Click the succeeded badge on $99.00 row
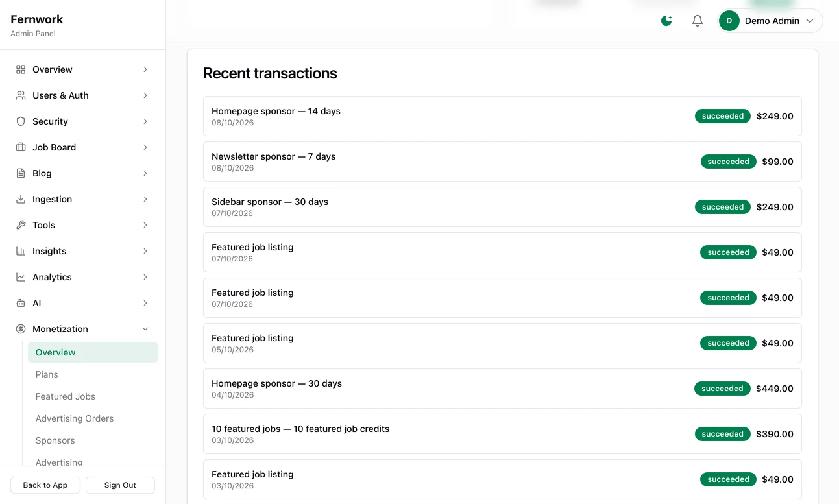This screenshot has width=839, height=504. pyautogui.click(x=728, y=162)
